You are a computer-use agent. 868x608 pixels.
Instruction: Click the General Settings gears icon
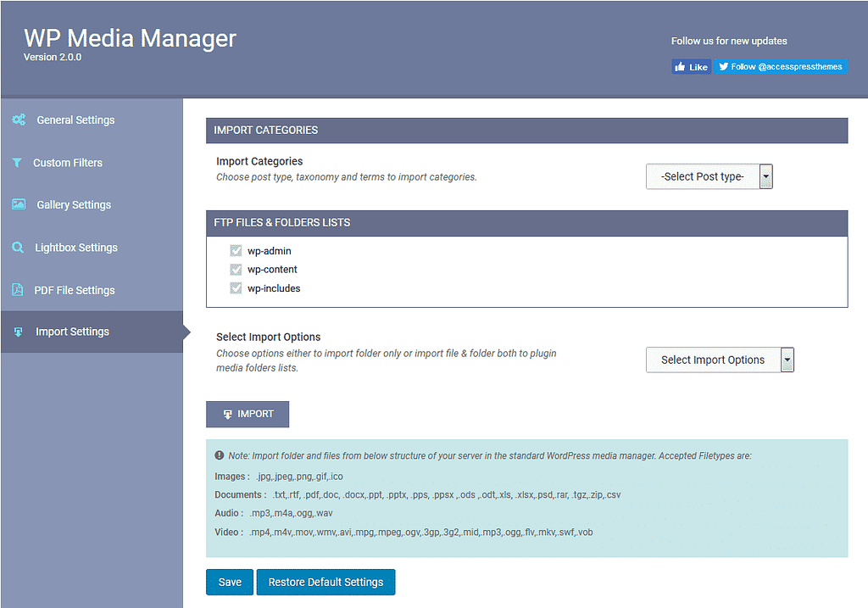[19, 120]
